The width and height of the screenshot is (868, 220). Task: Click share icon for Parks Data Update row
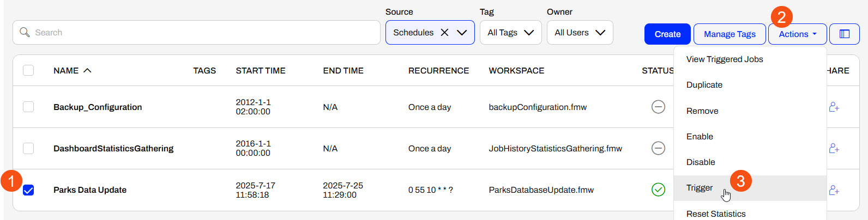834,190
